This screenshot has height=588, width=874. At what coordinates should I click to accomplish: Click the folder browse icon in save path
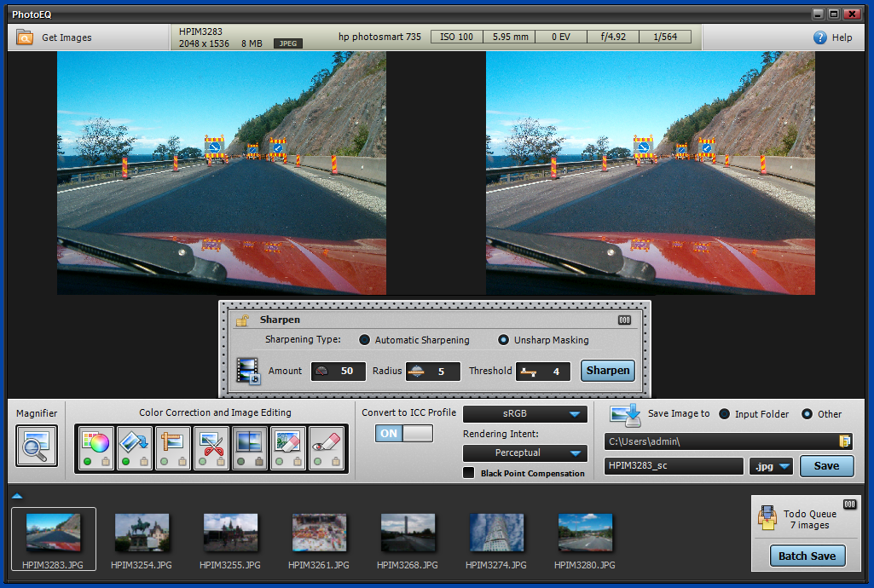[x=845, y=441]
